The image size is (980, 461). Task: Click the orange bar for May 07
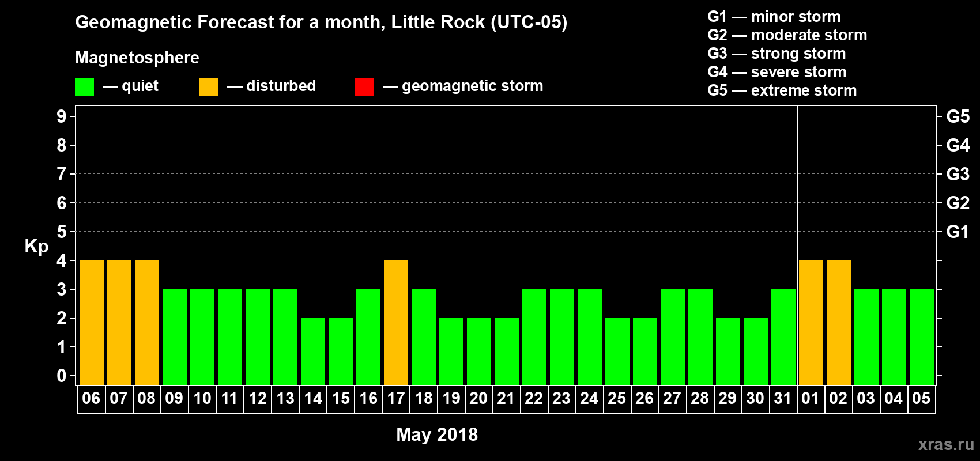pos(119,322)
